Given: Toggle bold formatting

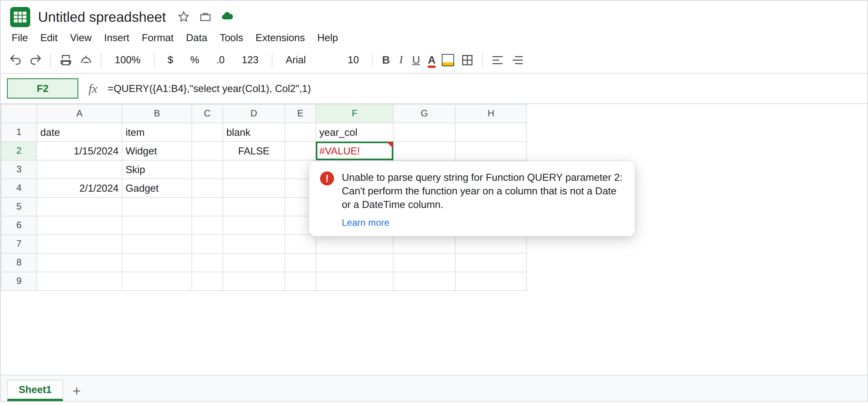Looking at the screenshot, I should click(x=386, y=60).
